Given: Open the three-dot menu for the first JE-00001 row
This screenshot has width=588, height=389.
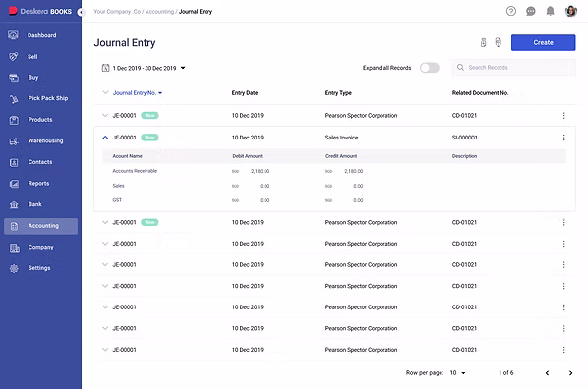Looking at the screenshot, I should 563,116.
